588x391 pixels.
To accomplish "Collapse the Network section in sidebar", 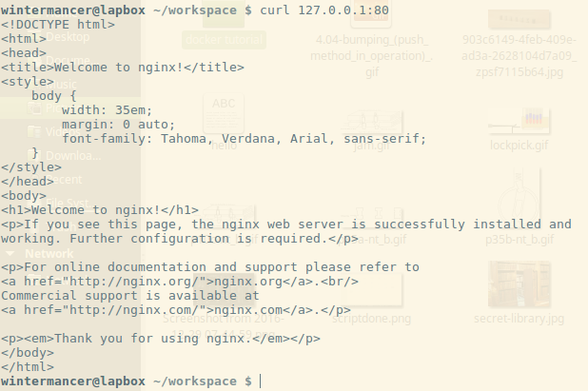I will 10,254.
